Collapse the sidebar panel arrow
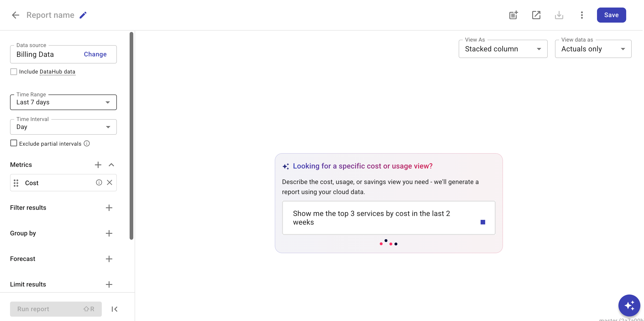Image resolution: width=644 pixels, height=321 pixels. [x=115, y=309]
